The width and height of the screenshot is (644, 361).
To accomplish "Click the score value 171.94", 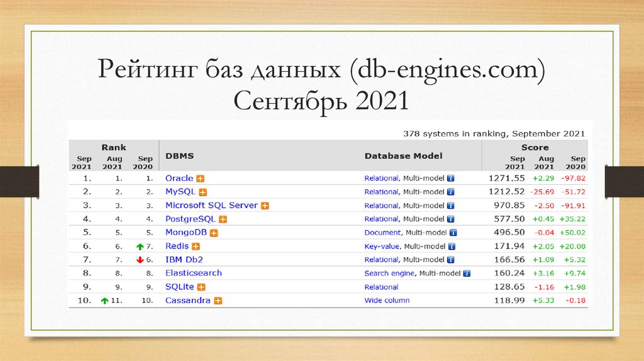I will (x=509, y=246).
